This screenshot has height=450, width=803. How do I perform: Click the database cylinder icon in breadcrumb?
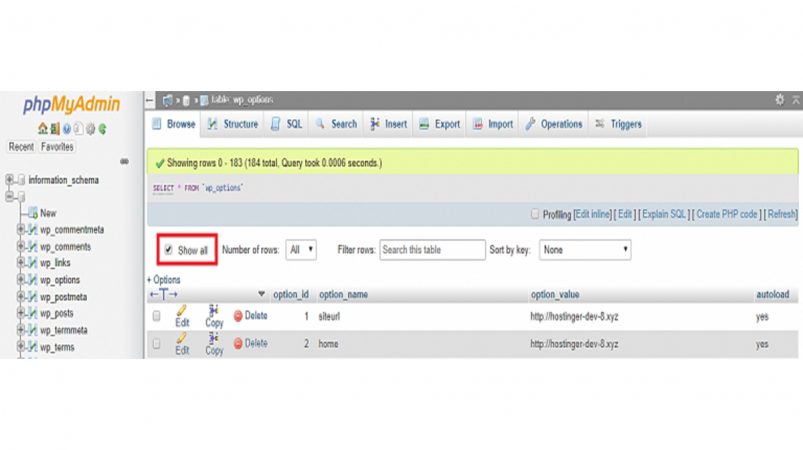[186, 100]
